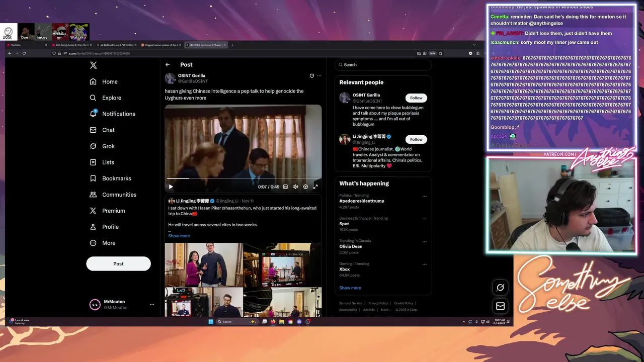Open File Explorer from the taskbar
Viewport: 644px width, 362px height.
(x=282, y=322)
